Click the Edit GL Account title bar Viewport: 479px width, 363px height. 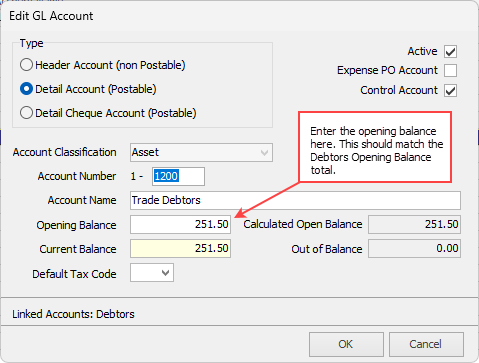coord(239,16)
